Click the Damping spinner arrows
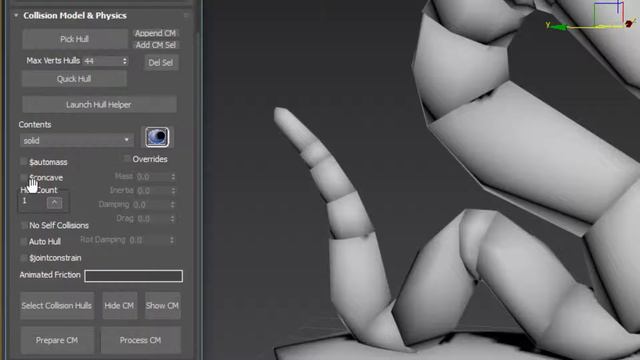The height and width of the screenshot is (360, 640). (173, 204)
